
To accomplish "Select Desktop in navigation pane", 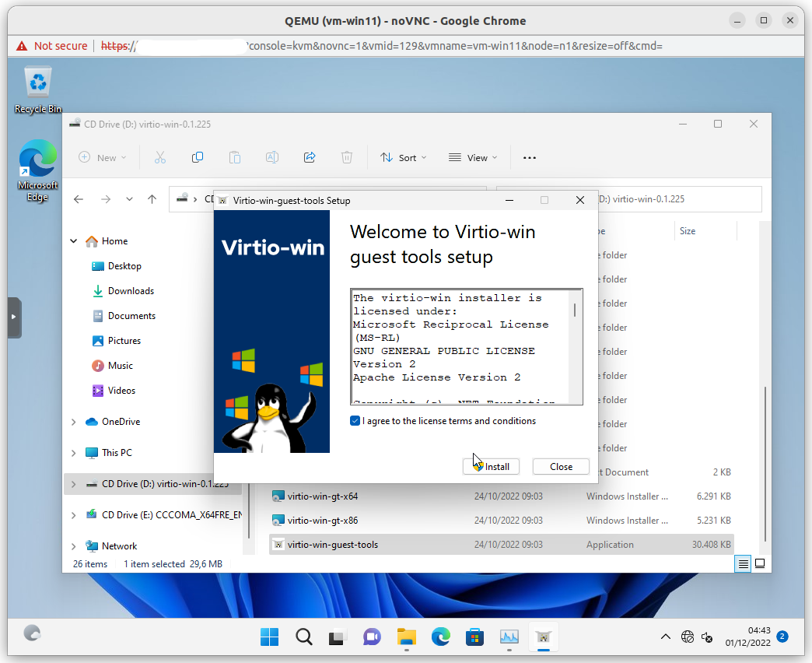I will pos(124,266).
